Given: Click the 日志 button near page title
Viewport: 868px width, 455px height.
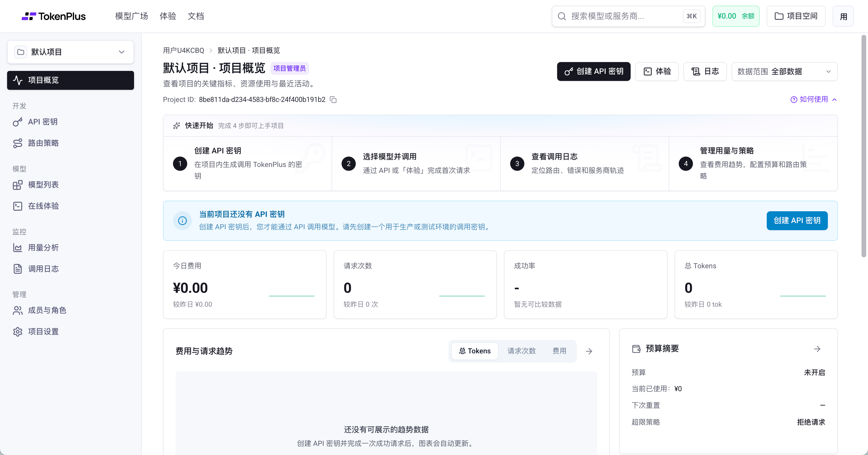Looking at the screenshot, I should click(x=705, y=71).
